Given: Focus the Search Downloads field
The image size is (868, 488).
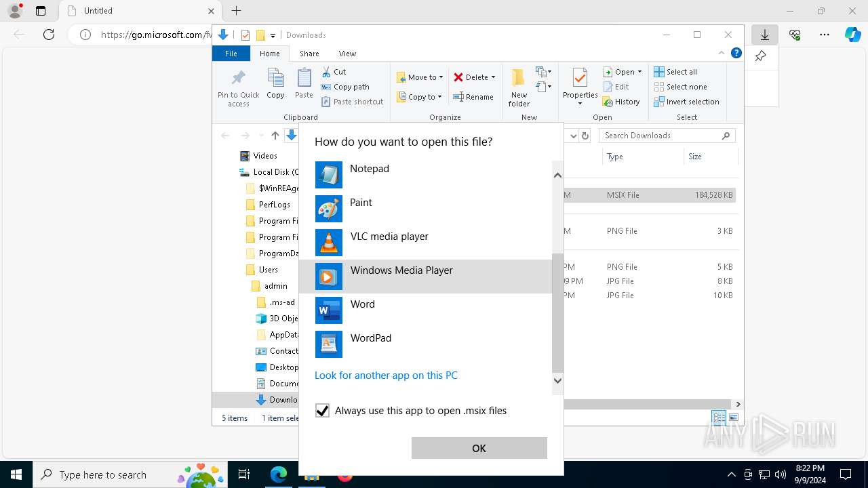Looking at the screenshot, I should click(667, 136).
